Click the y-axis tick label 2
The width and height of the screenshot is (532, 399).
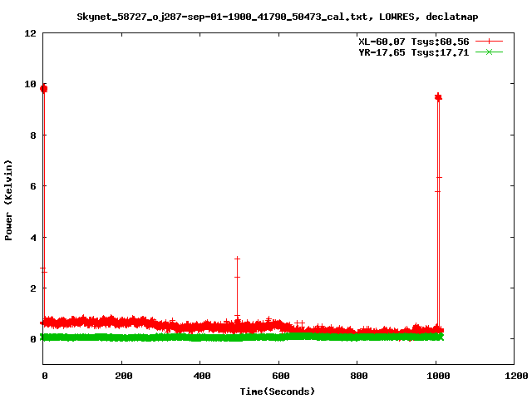point(33,288)
